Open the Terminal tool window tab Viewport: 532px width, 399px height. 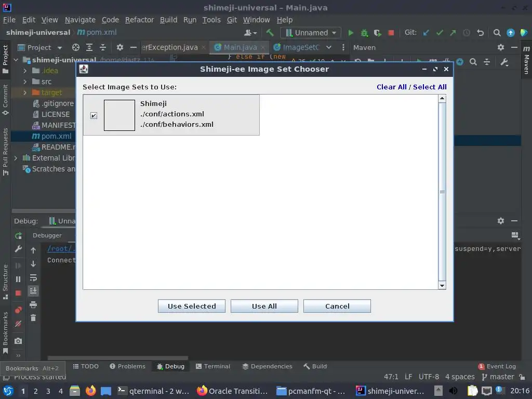coord(213,366)
